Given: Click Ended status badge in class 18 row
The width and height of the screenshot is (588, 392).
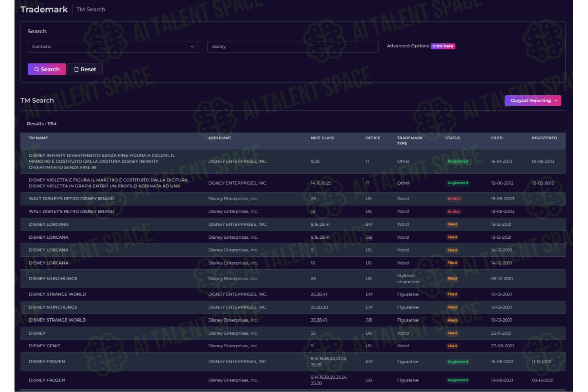Looking at the screenshot, I should point(454,212).
